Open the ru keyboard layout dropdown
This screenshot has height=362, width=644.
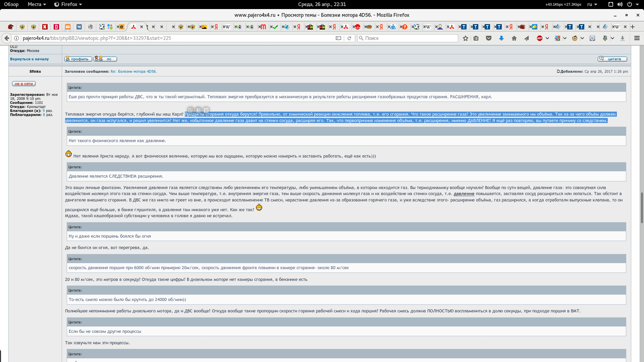pos(592,4)
